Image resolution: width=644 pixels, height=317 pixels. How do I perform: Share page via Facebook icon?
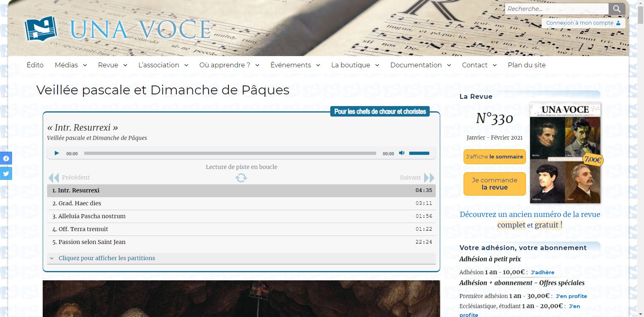(6, 158)
